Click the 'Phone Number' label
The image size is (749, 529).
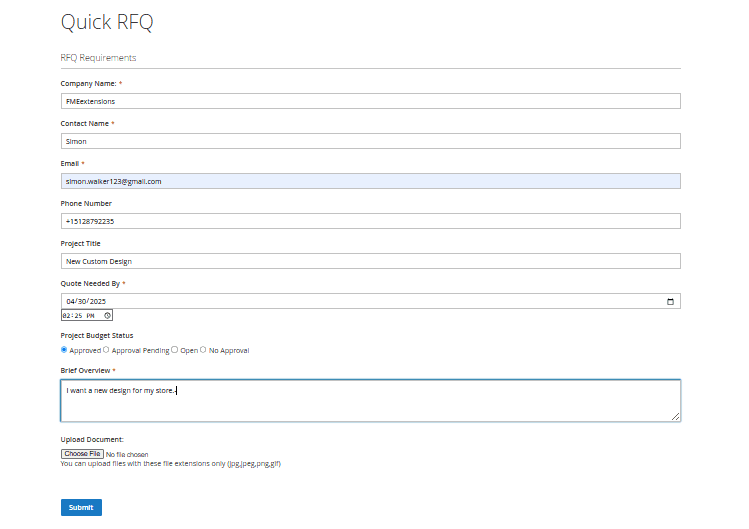(86, 204)
